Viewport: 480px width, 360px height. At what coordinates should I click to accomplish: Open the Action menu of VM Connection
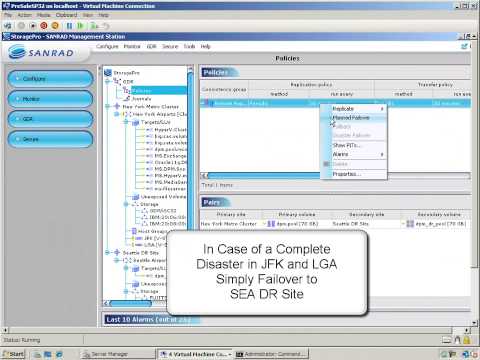pos(24,15)
